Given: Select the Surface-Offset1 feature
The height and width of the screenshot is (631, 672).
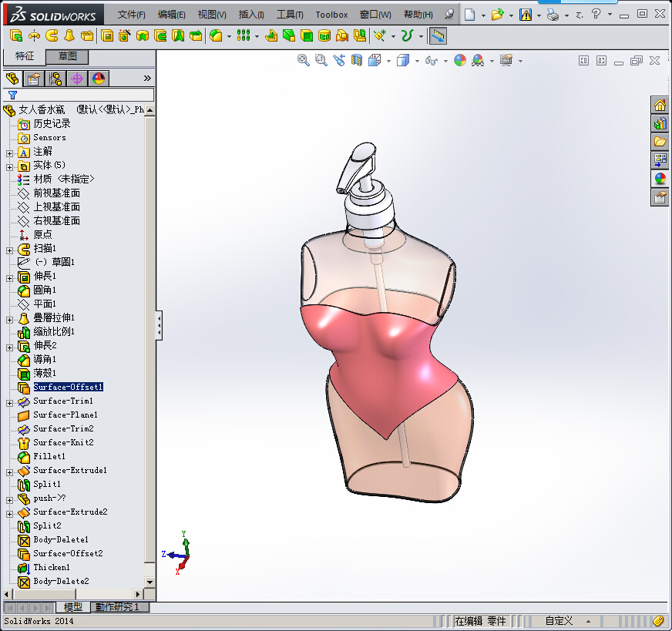Looking at the screenshot, I should pyautogui.click(x=68, y=387).
